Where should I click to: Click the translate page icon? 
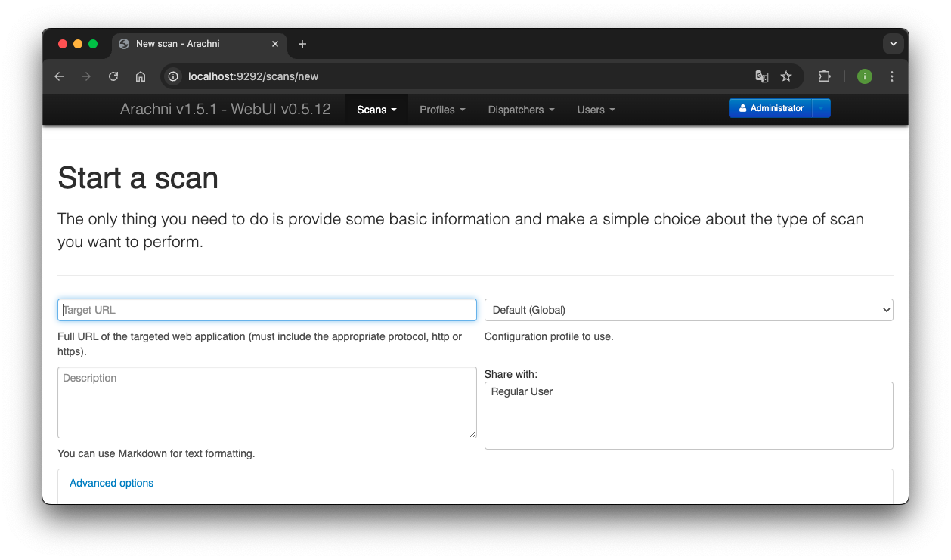[x=762, y=76]
